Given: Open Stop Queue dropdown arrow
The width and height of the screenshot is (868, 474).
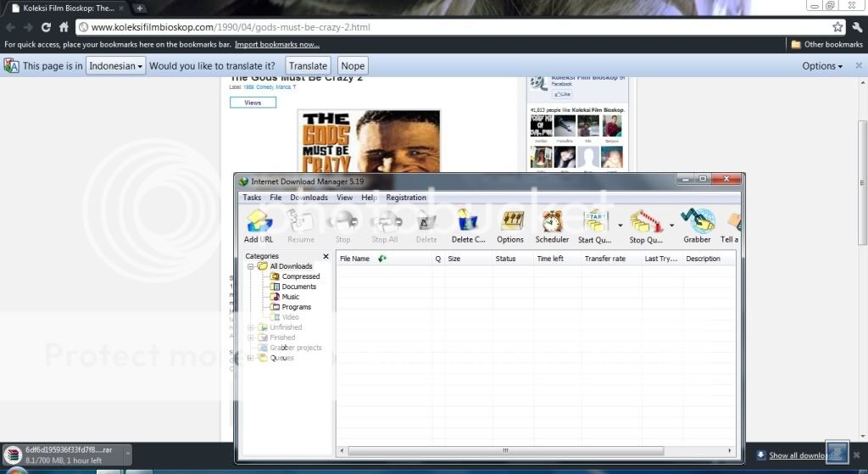Looking at the screenshot, I should pyautogui.click(x=671, y=226).
